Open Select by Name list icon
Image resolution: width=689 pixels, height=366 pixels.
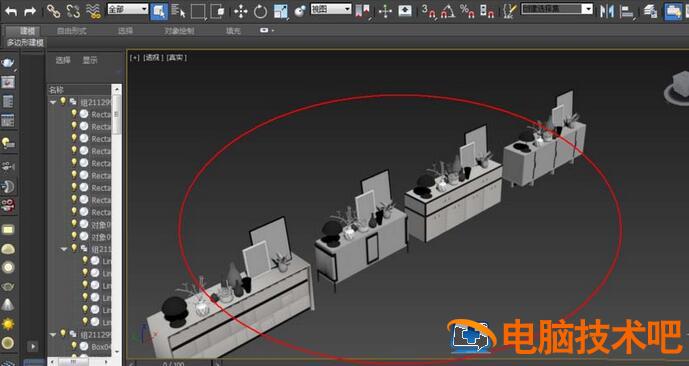(x=178, y=11)
